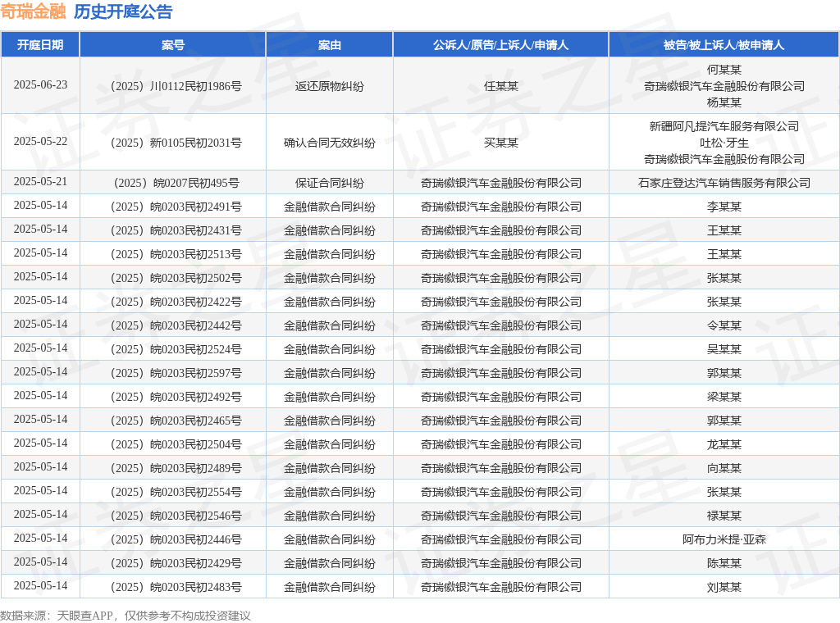Click 金融借款合同纠纷 in the 皖0203民初2483号 row
This screenshot has width=840, height=623.
click(330, 587)
